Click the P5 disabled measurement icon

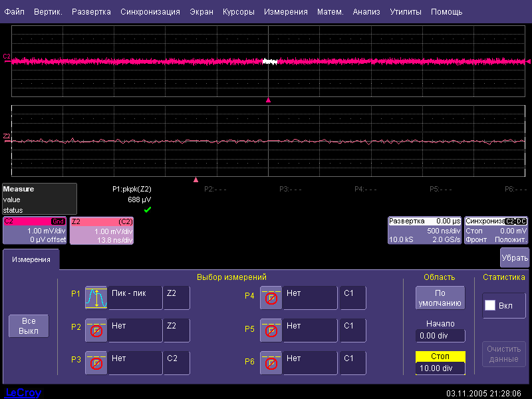point(271,331)
